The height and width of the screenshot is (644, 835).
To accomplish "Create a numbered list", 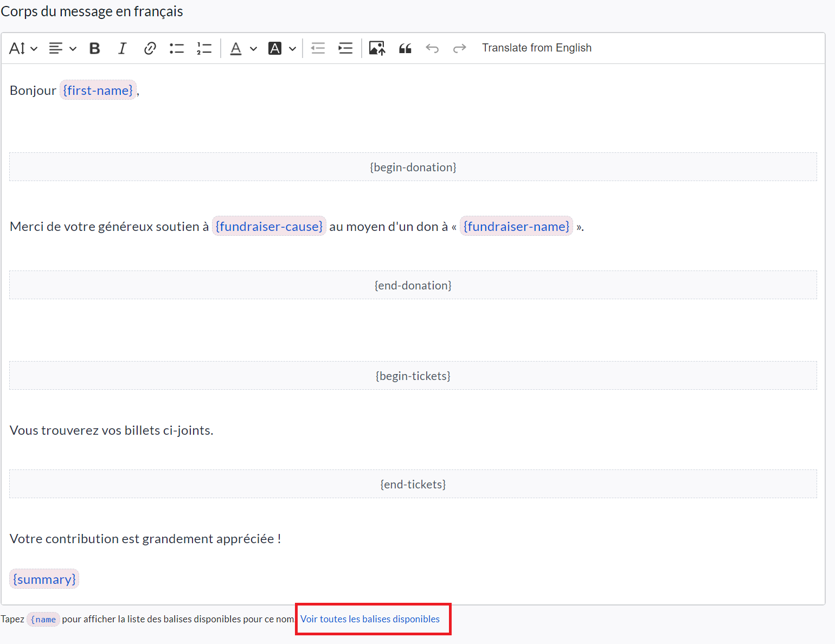I will coord(204,48).
